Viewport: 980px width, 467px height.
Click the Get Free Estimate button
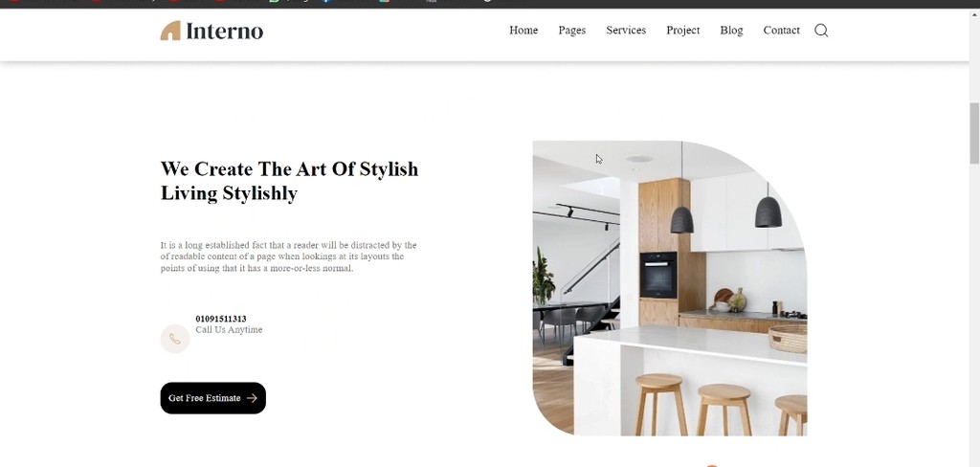click(x=213, y=398)
